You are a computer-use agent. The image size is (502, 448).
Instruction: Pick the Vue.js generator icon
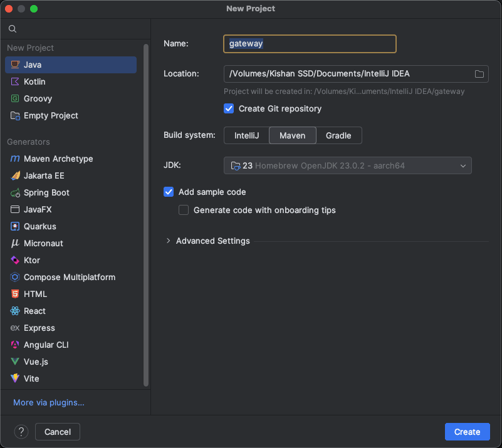[15, 362]
